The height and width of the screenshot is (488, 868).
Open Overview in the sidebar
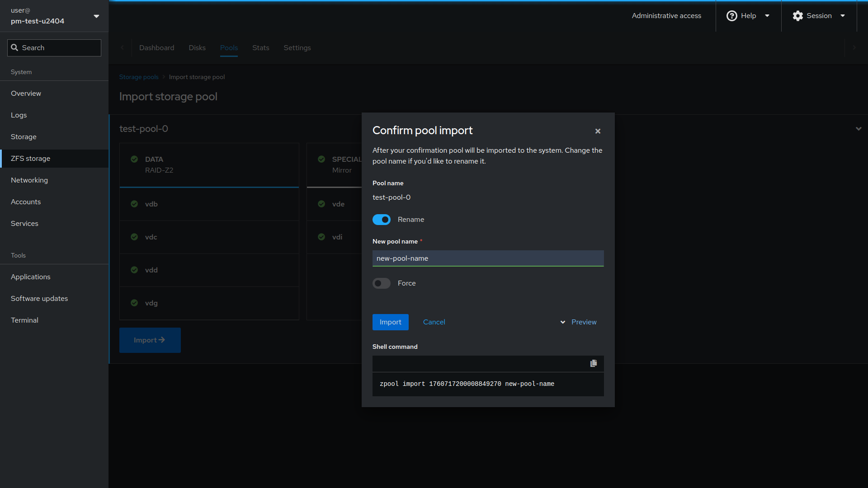pos(54,94)
